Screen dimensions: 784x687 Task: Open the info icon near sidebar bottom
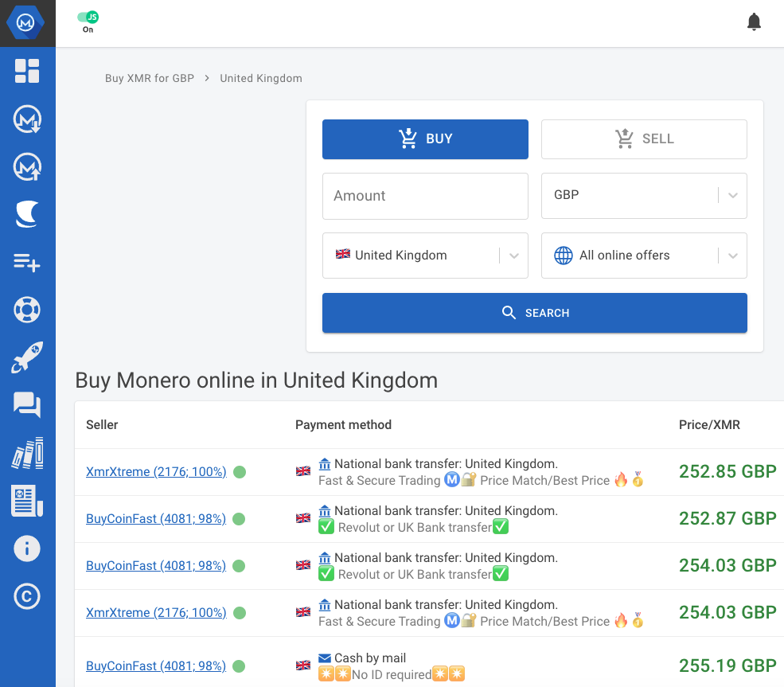(27, 548)
